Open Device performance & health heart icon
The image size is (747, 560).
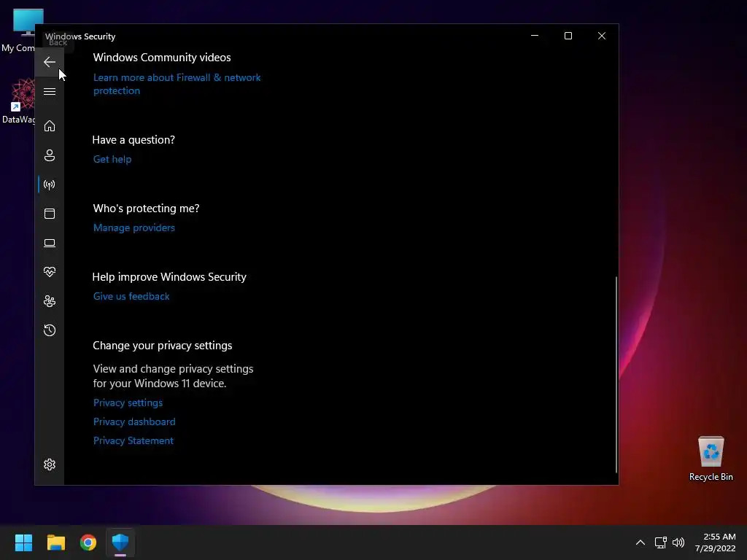[50, 272]
